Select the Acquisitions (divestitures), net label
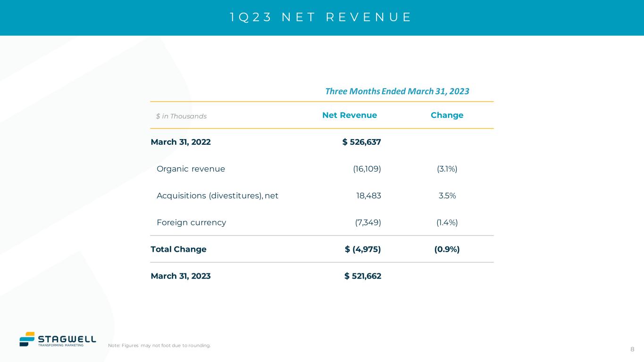The image size is (644, 362). click(x=217, y=196)
